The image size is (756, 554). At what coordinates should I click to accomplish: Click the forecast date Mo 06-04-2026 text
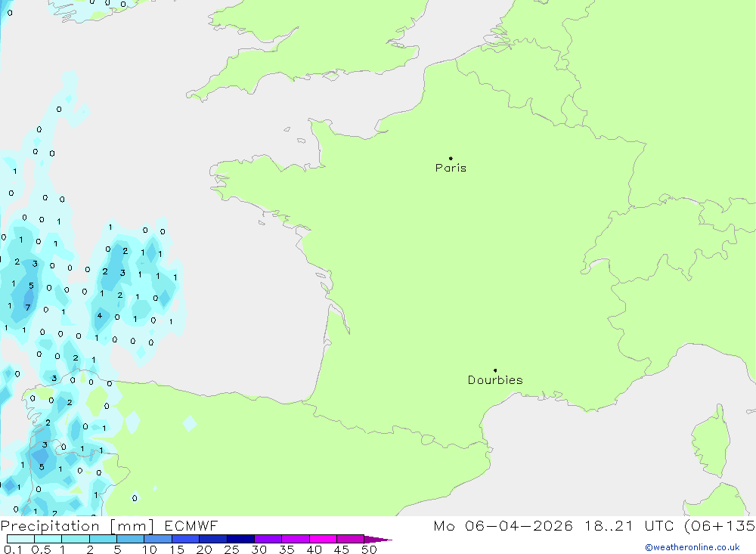tap(503, 526)
